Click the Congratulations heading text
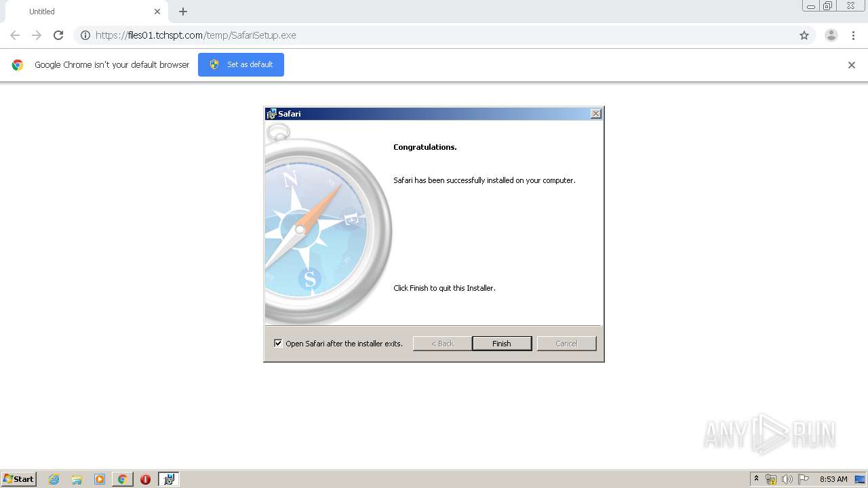 tap(425, 147)
